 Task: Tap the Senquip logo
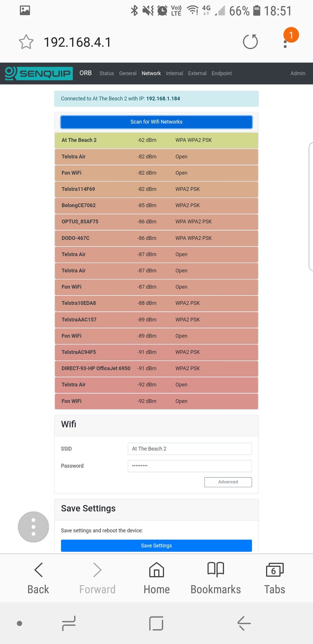tap(39, 73)
